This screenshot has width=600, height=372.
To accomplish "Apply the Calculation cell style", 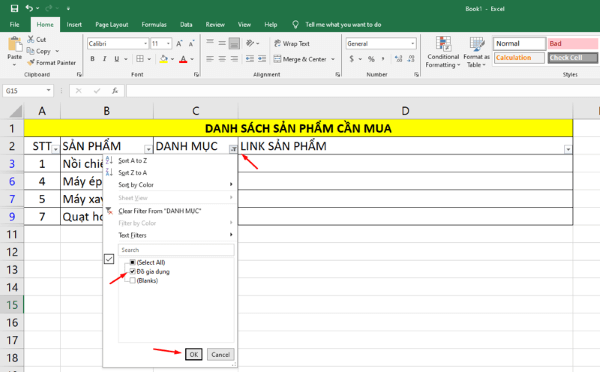I will point(519,58).
